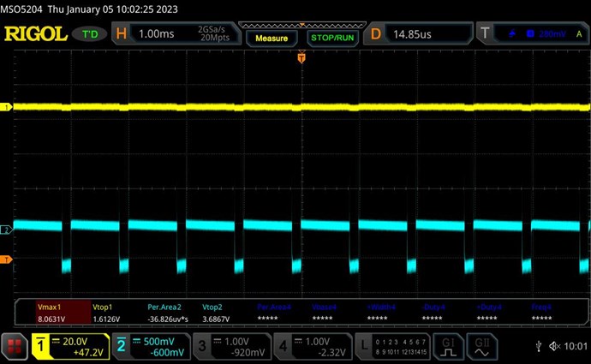Tap the -920mV channel 3 offset value
The width and height of the screenshot is (591, 364).
[248, 353]
